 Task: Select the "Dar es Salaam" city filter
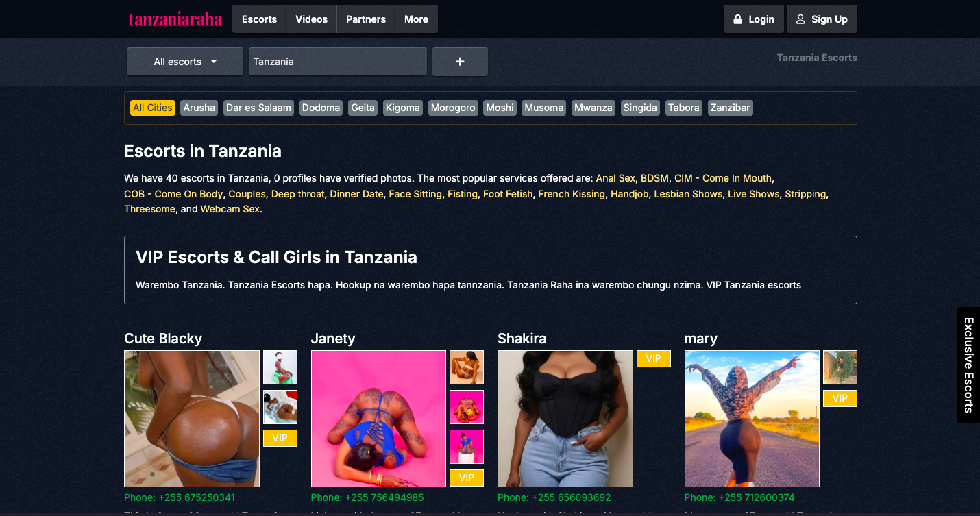pyautogui.click(x=258, y=108)
